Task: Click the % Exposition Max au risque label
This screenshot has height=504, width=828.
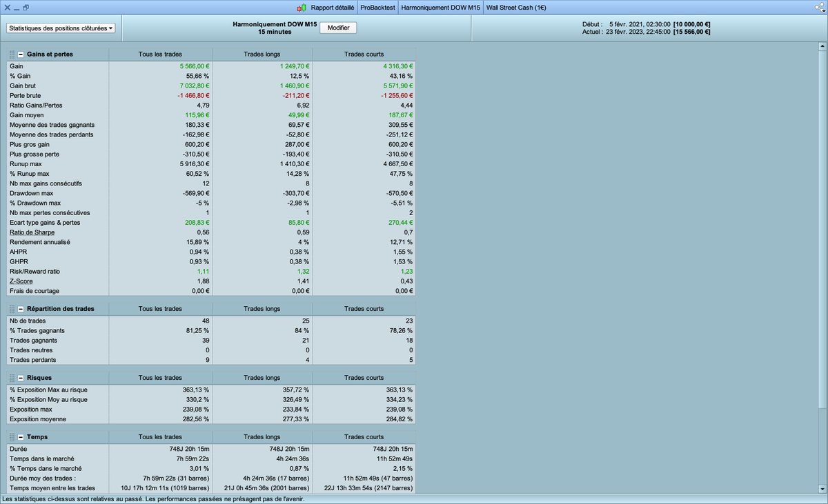Action: tap(49, 390)
